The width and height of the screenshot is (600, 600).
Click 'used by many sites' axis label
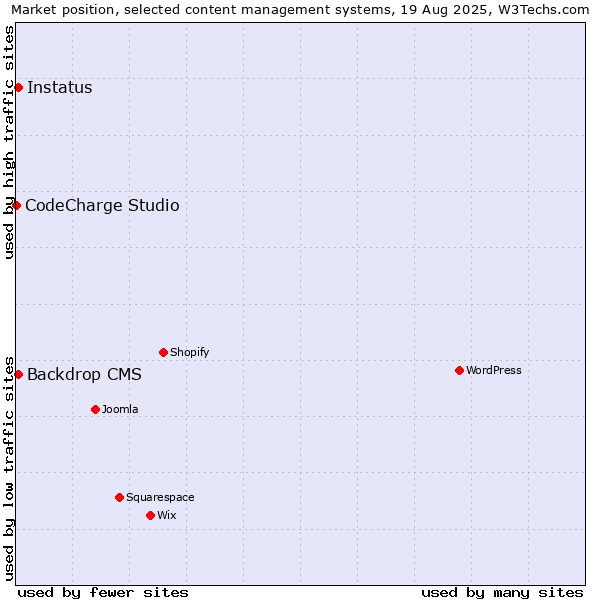tap(502, 593)
